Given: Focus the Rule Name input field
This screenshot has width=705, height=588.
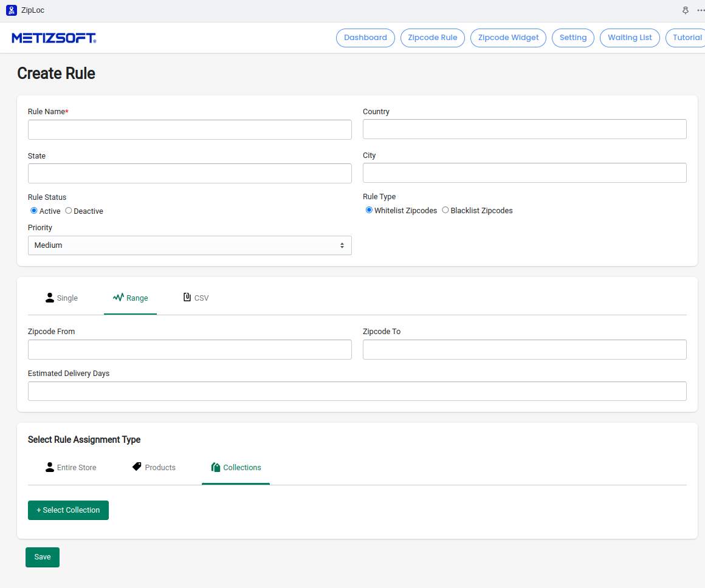Looking at the screenshot, I should (x=190, y=129).
